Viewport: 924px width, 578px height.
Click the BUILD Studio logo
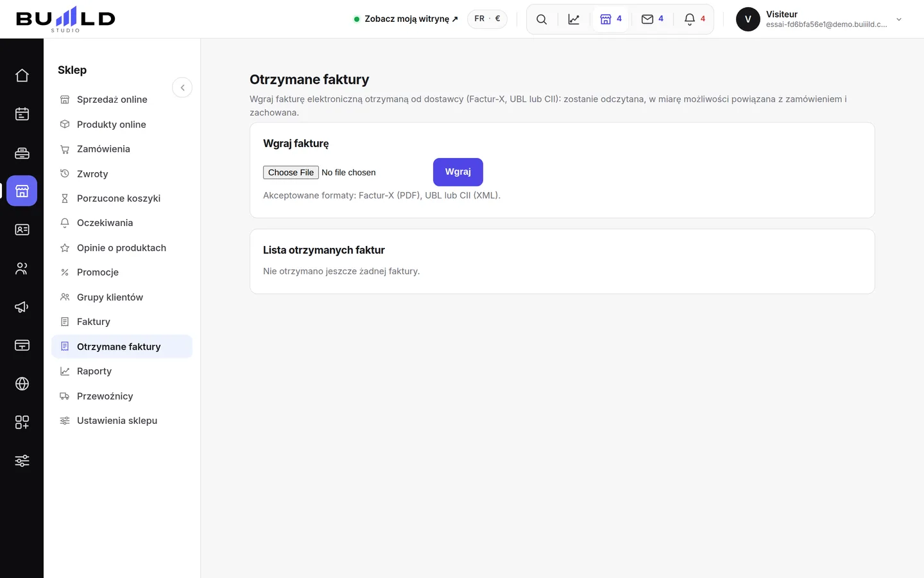click(x=65, y=19)
